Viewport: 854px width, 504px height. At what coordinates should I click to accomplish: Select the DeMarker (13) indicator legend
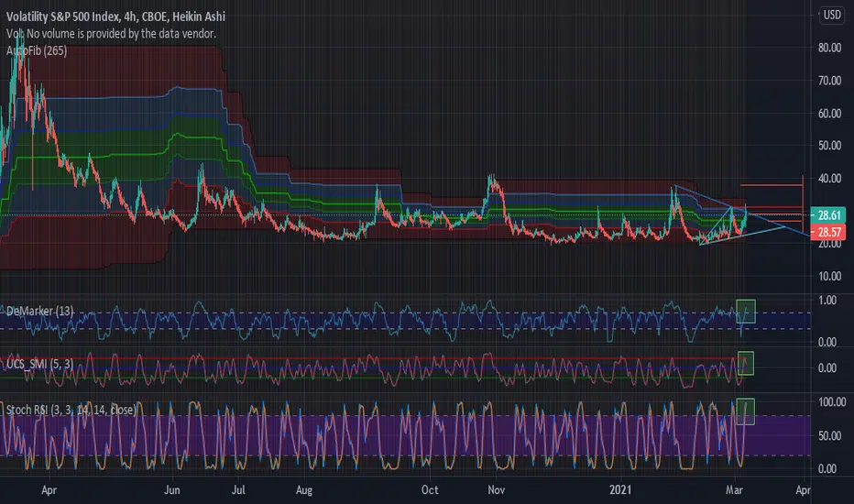pyautogui.click(x=39, y=312)
